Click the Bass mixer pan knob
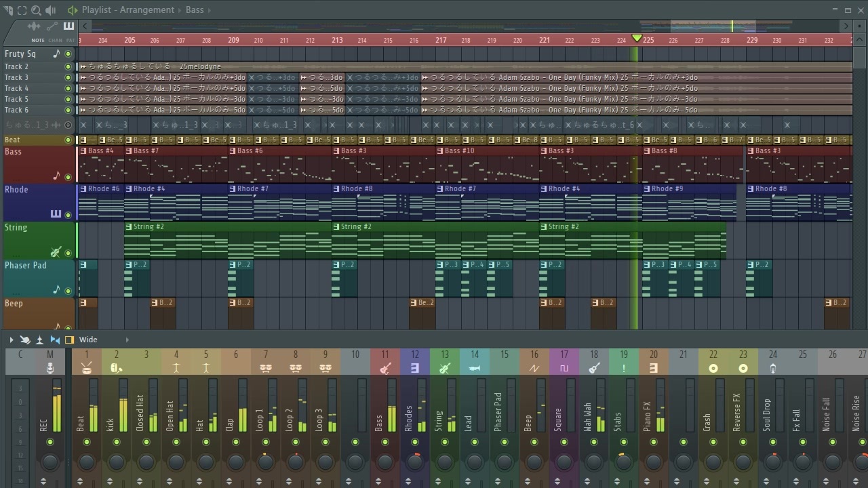 click(385, 462)
